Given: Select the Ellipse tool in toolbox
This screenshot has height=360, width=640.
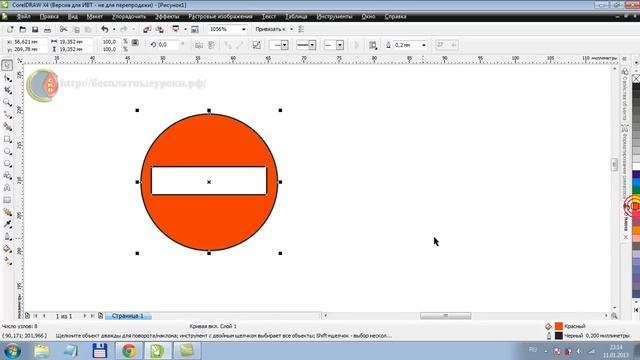Looking at the screenshot, I should click(x=7, y=151).
